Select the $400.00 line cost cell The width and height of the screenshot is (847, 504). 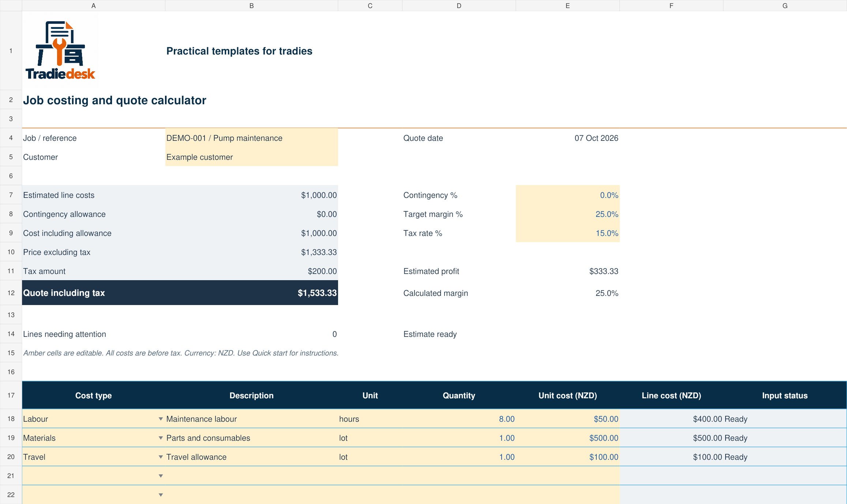[x=671, y=419]
